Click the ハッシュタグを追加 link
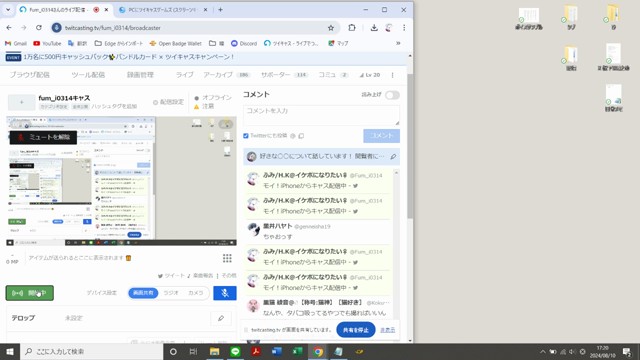This screenshot has width=640, height=360. pyautogui.click(x=114, y=107)
